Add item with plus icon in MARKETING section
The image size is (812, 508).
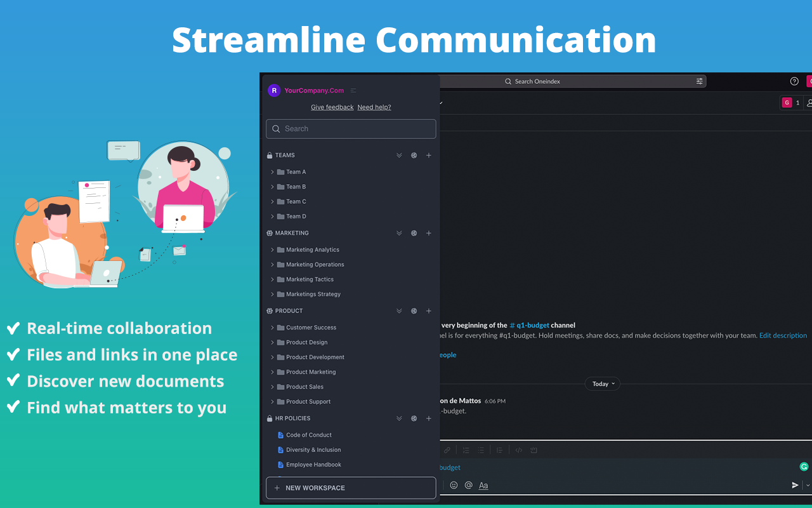tap(429, 233)
